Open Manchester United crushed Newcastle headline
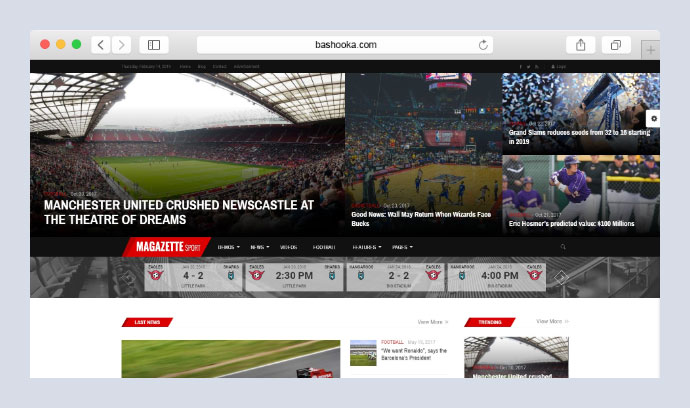 (179, 212)
